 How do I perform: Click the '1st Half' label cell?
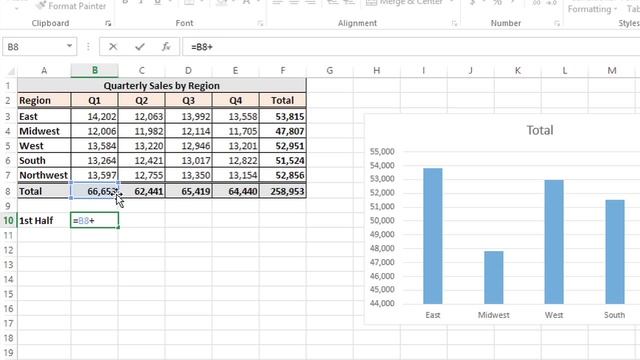[x=44, y=220]
